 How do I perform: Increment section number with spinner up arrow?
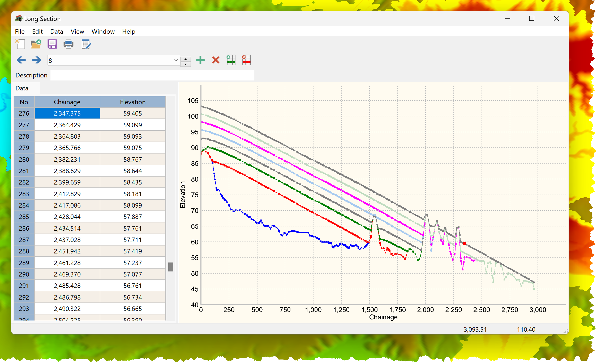186,59
